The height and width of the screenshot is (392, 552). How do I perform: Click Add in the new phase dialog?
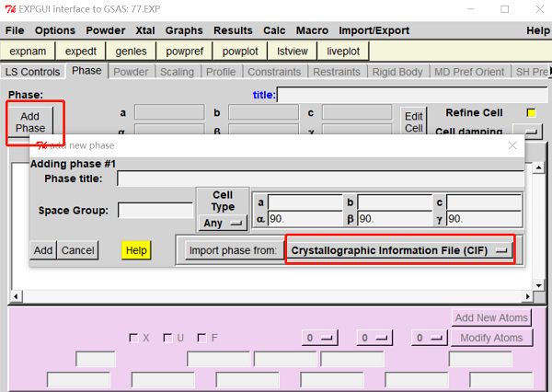click(x=43, y=250)
